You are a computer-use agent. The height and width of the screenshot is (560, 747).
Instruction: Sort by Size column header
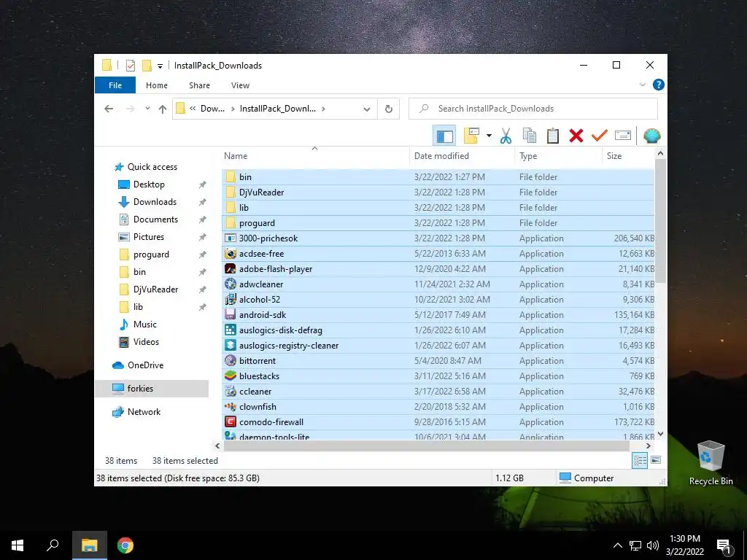628,156
